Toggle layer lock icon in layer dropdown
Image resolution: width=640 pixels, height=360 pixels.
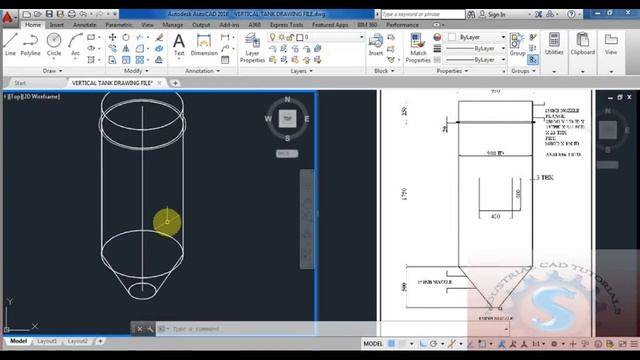tap(290, 37)
